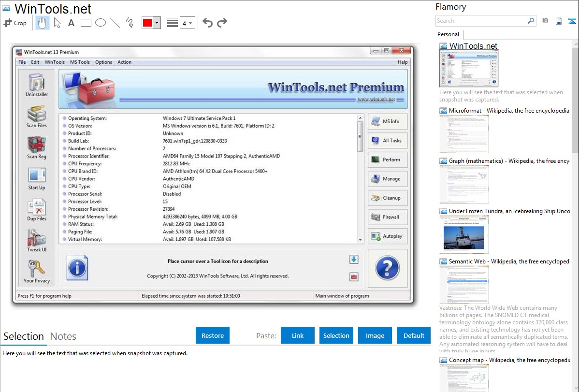Open the File menu in WinTools
579x392 pixels.
pyautogui.click(x=22, y=62)
